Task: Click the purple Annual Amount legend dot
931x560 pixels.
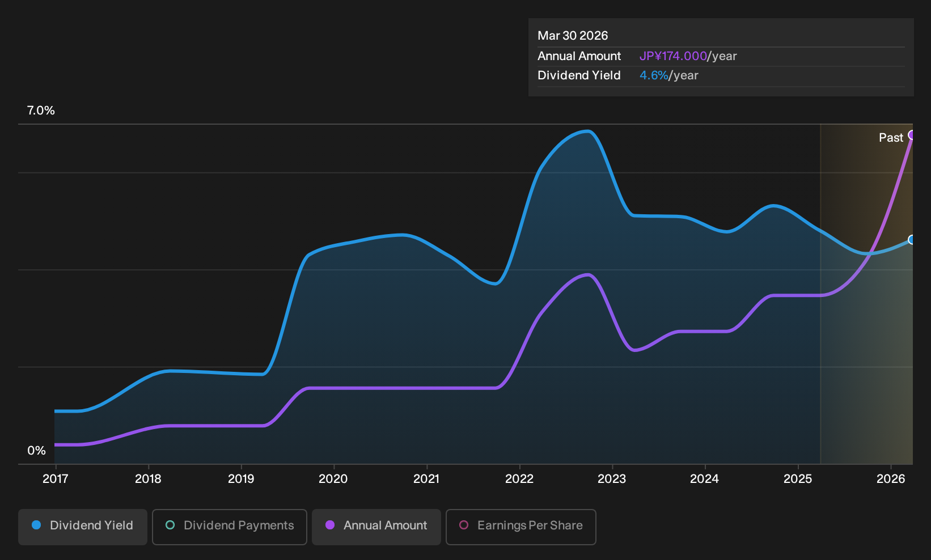Action: (330, 525)
